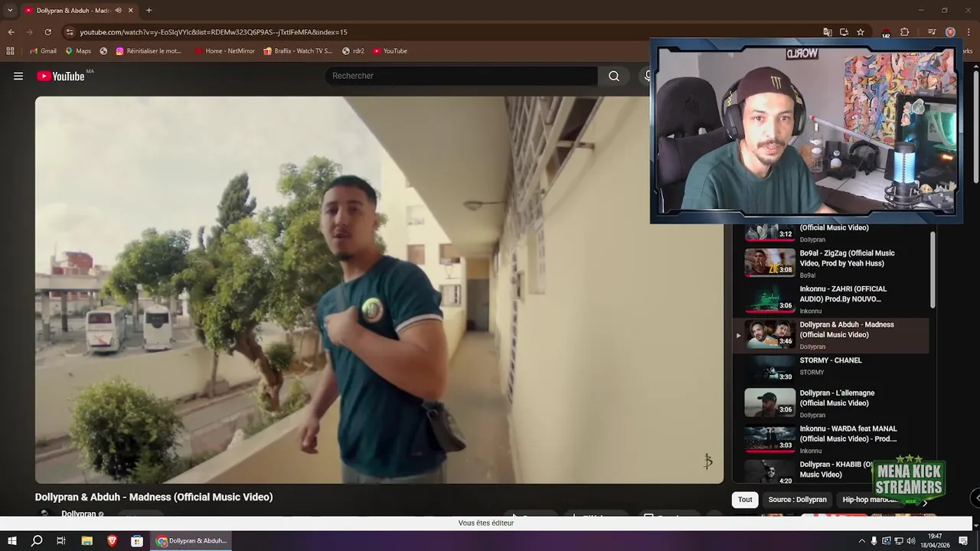Open a new browser tab

pyautogui.click(x=149, y=10)
